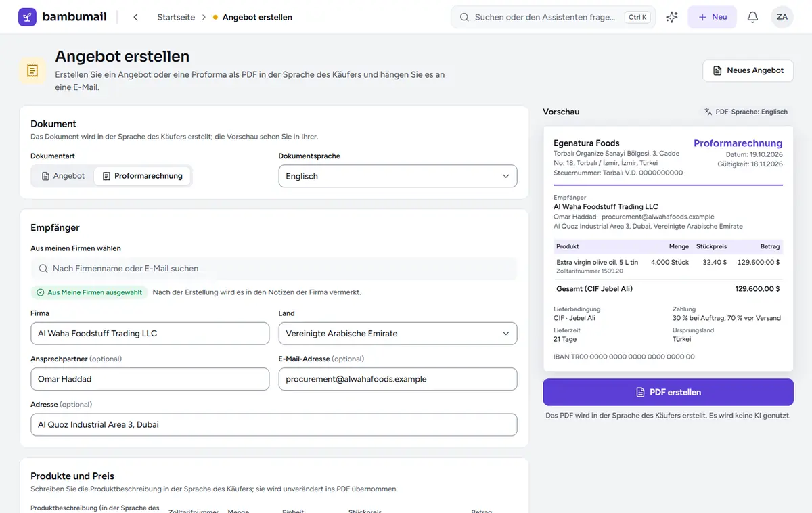Viewport: 812px width, 513px height.
Task: Click 'Egenatura Foods' in the preview
Action: [x=587, y=143]
